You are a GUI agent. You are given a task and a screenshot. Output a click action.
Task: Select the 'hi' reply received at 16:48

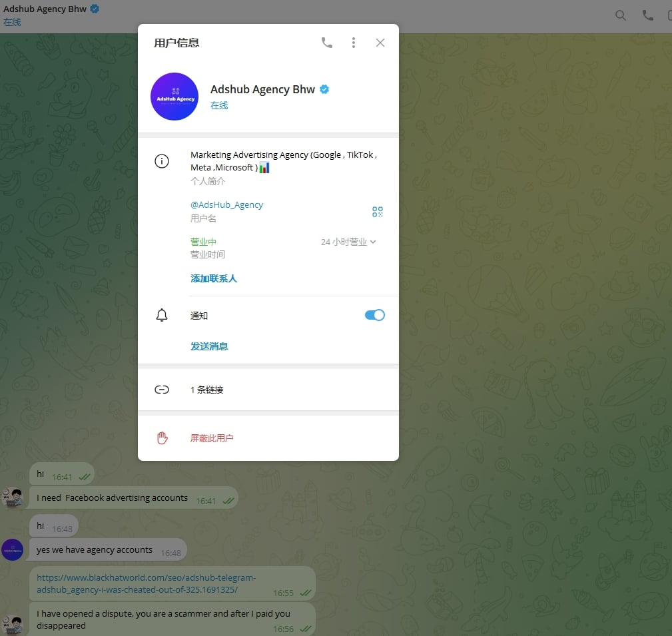tap(54, 526)
